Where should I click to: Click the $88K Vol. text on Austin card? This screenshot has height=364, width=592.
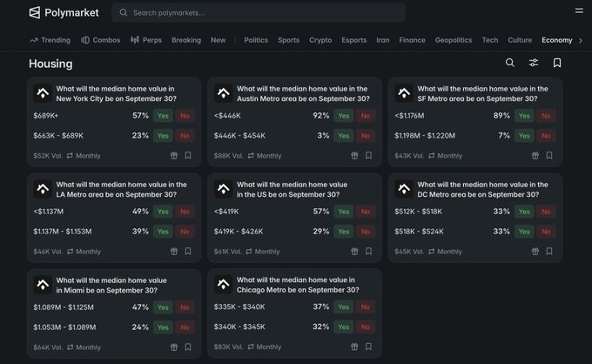coord(229,156)
